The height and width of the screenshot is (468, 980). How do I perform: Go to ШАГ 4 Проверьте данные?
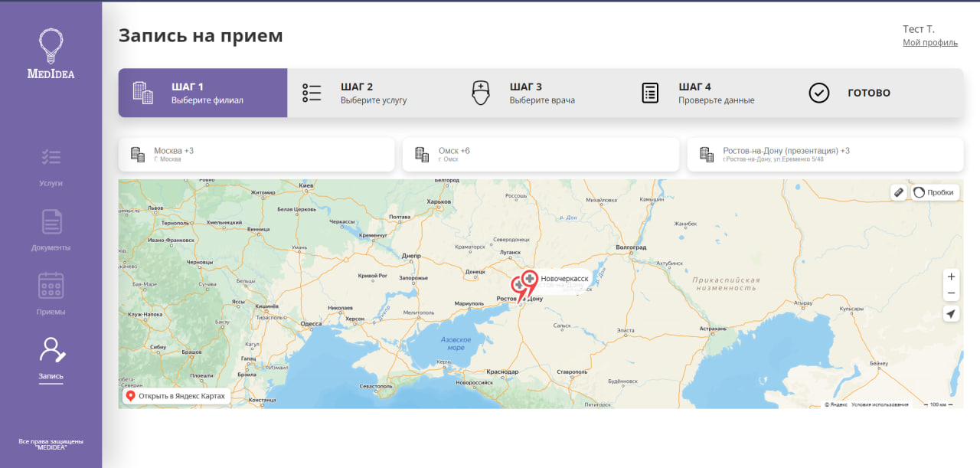point(710,93)
